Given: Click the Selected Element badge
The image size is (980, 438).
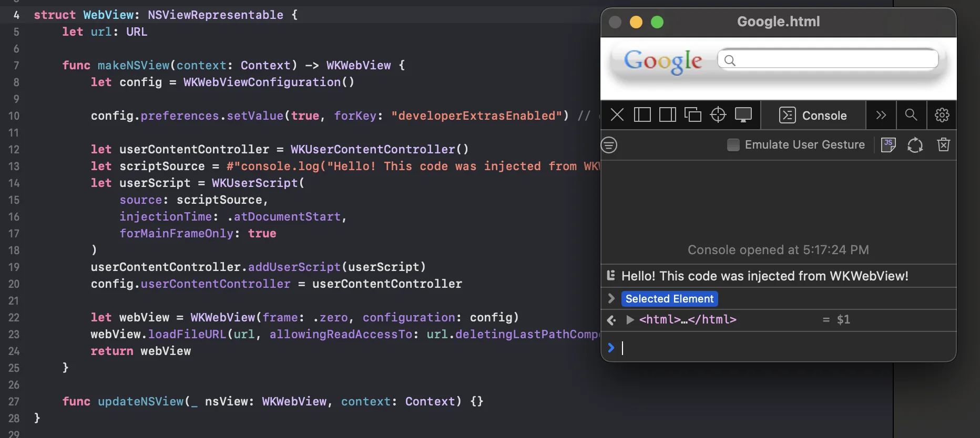Looking at the screenshot, I should (x=669, y=299).
